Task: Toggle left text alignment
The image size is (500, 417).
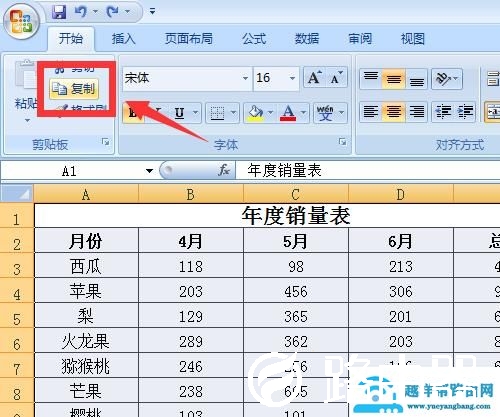Action: pyautogui.click(x=371, y=112)
